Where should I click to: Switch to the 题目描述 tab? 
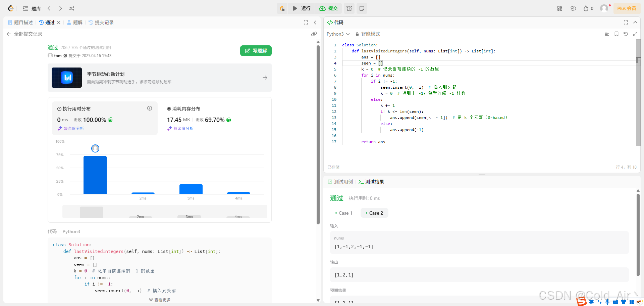20,23
